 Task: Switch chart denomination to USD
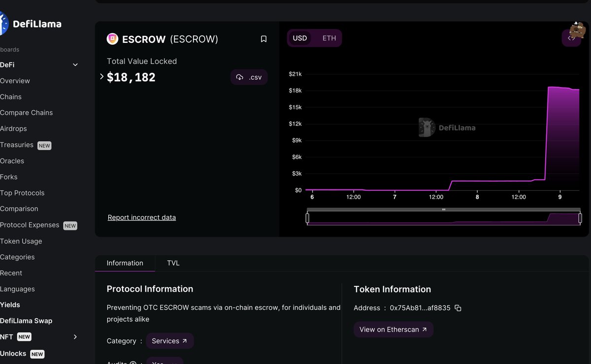tap(300, 38)
